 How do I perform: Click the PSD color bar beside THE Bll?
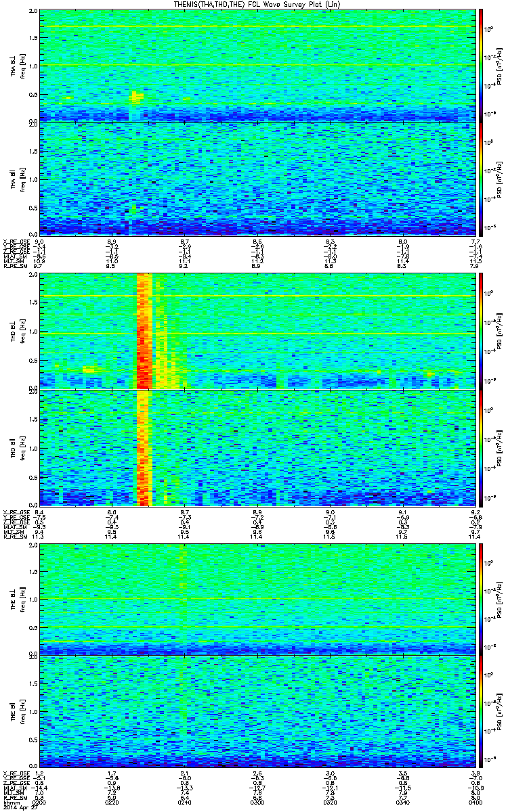[481, 711]
